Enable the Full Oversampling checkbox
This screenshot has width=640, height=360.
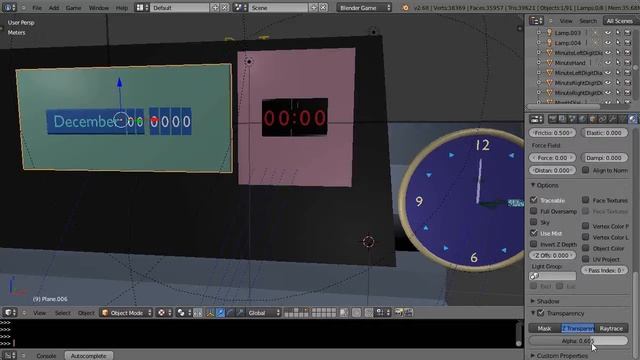(533, 211)
